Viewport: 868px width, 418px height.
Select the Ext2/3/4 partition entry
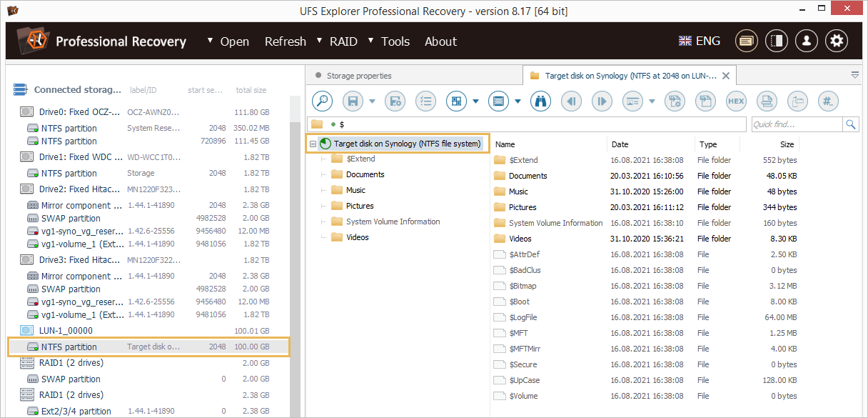coord(148,411)
